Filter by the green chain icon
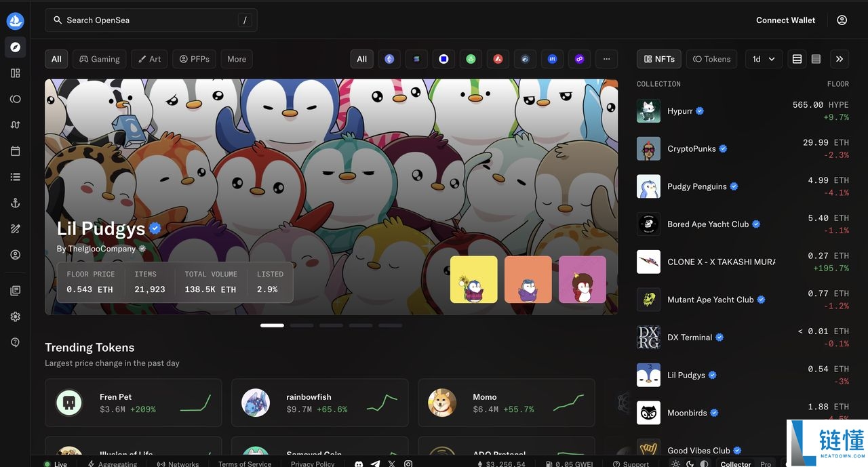 click(x=471, y=59)
